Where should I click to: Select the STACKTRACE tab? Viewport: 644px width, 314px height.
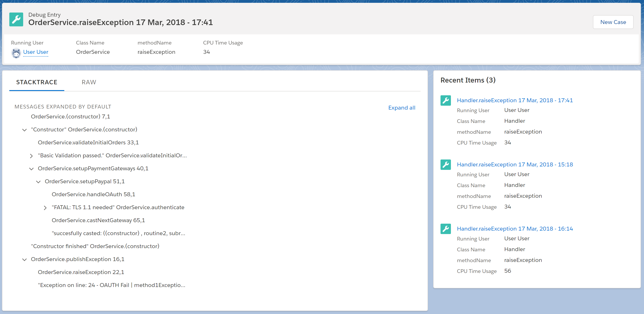[37, 82]
